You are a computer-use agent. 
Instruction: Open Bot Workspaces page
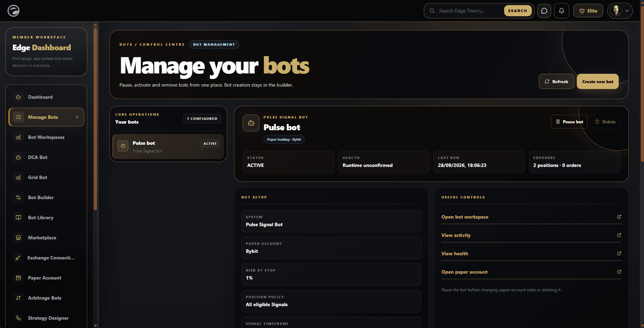point(46,137)
